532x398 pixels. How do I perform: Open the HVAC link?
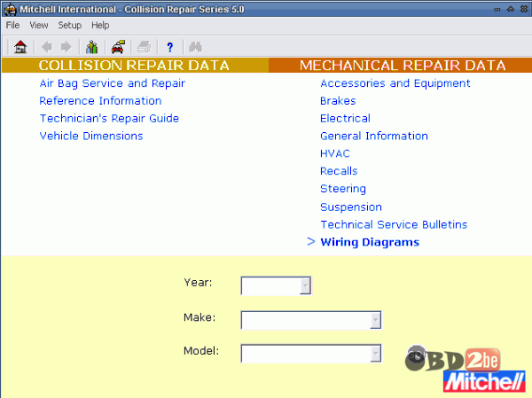point(335,153)
